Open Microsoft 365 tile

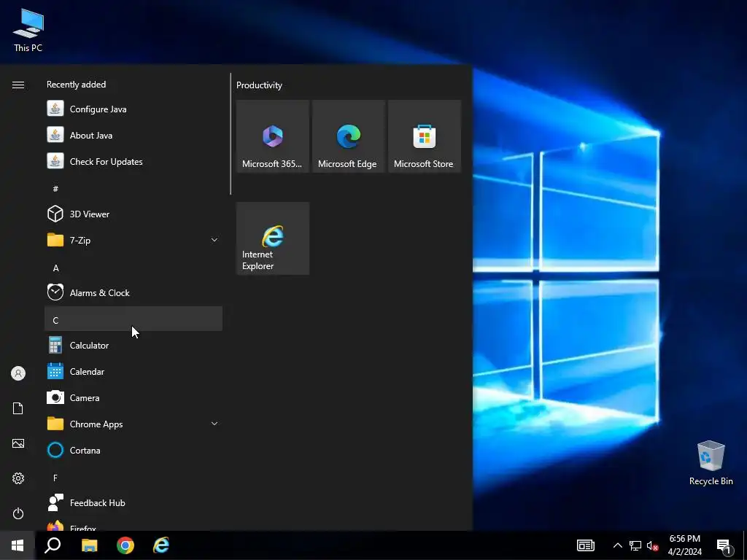(x=273, y=136)
